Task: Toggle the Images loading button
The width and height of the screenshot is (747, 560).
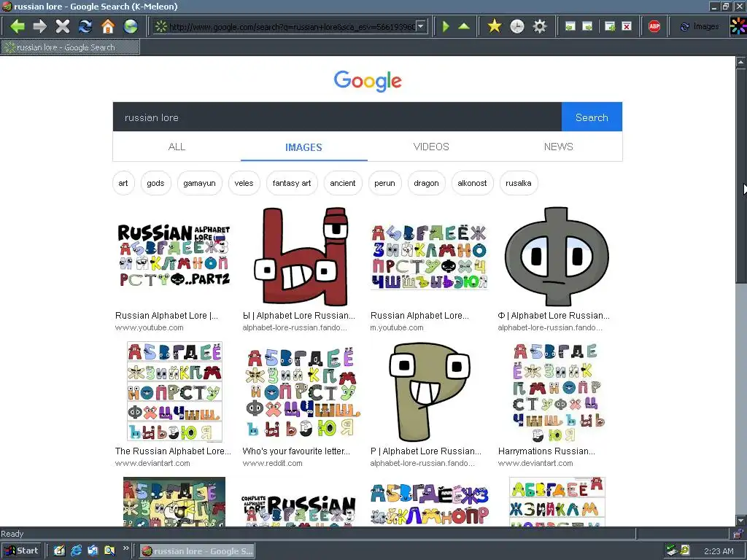Action: pyautogui.click(x=699, y=26)
